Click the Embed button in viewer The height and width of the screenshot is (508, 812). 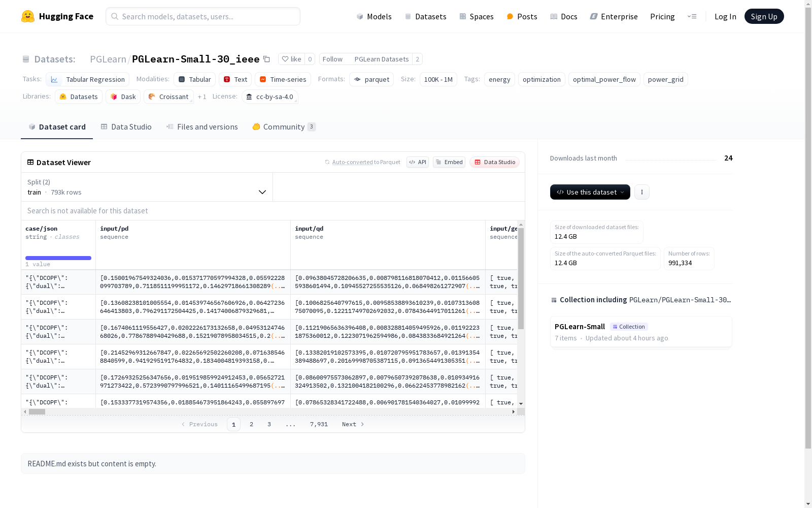(449, 162)
